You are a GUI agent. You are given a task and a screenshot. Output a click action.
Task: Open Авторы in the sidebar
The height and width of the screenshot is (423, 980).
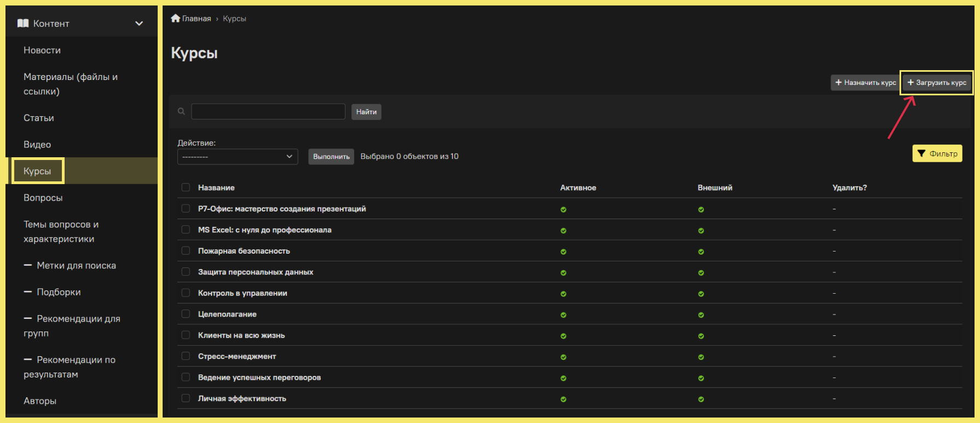[x=40, y=401]
